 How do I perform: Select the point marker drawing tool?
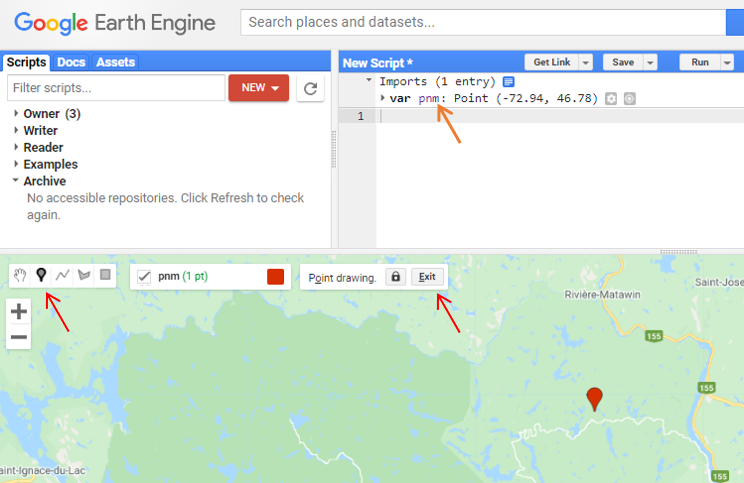click(x=41, y=275)
